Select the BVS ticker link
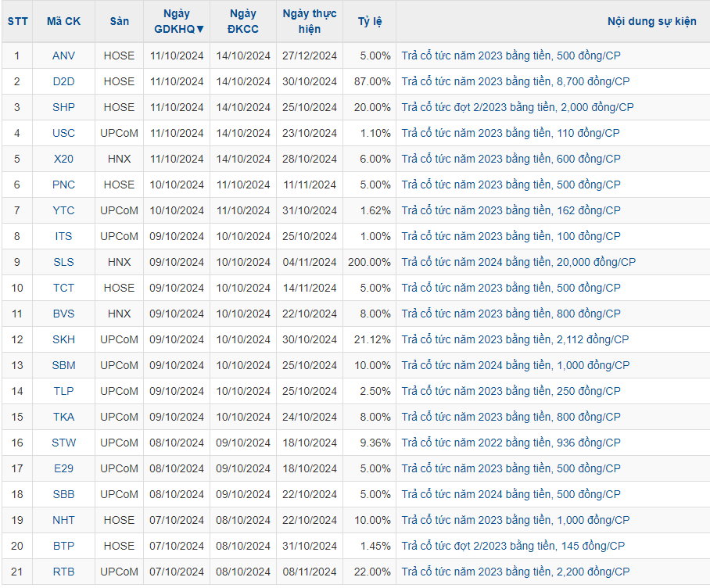Screen dimensions: 710x588 click(63, 314)
